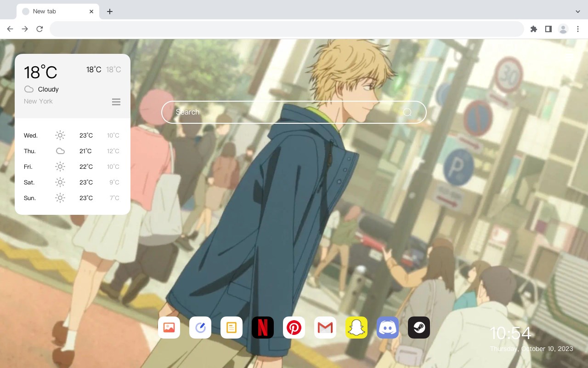Open Gmail shortcut icon
Screen dimensions: 588x368
tap(325, 328)
